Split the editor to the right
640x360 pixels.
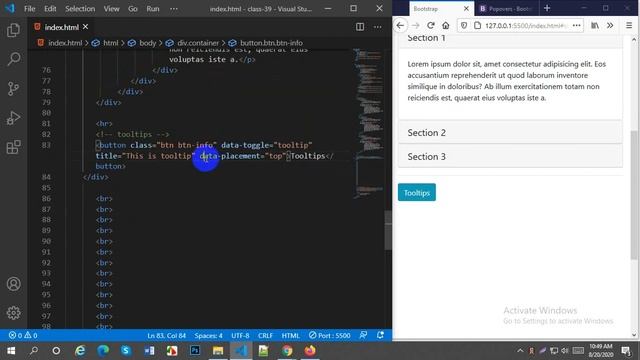(360, 27)
